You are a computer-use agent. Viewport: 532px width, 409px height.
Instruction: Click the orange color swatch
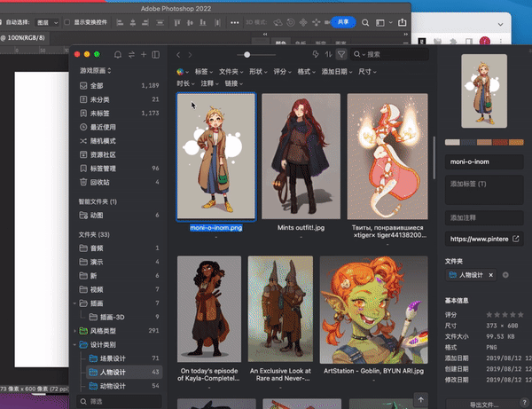click(516, 142)
